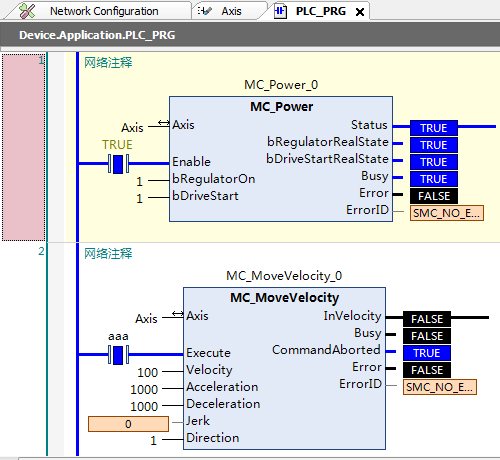Close the PLC_PRG tab
Viewport: 500px width, 460px height.
tap(360, 12)
